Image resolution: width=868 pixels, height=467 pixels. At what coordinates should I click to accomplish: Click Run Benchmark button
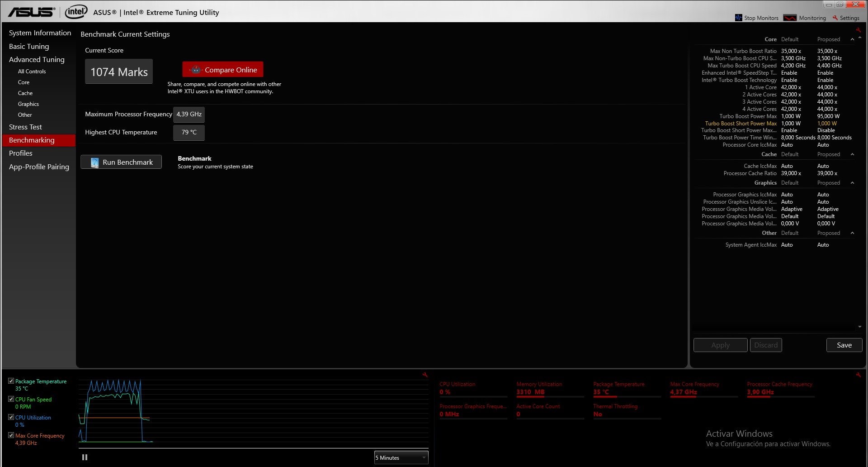point(121,162)
